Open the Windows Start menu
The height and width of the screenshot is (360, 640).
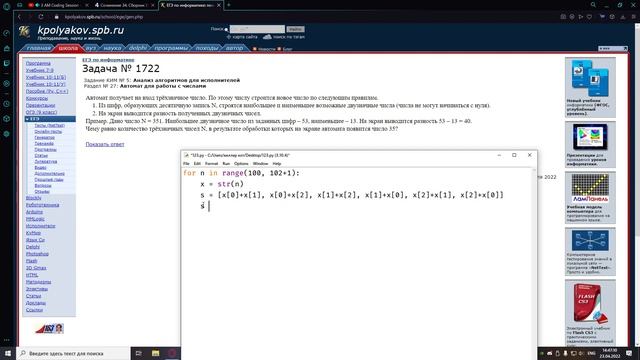click(8, 353)
